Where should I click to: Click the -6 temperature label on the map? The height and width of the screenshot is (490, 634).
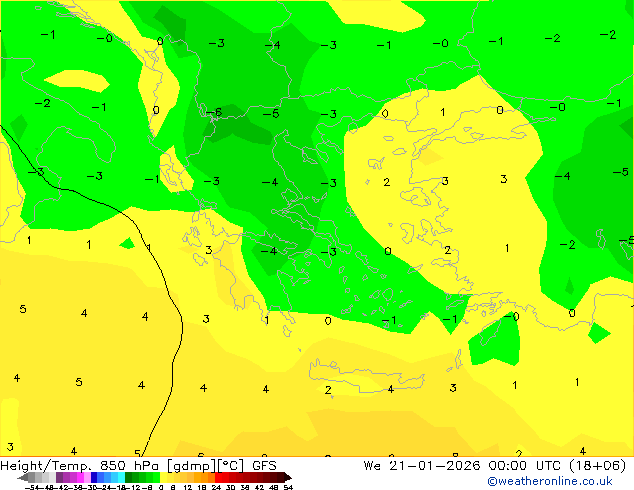click(214, 112)
